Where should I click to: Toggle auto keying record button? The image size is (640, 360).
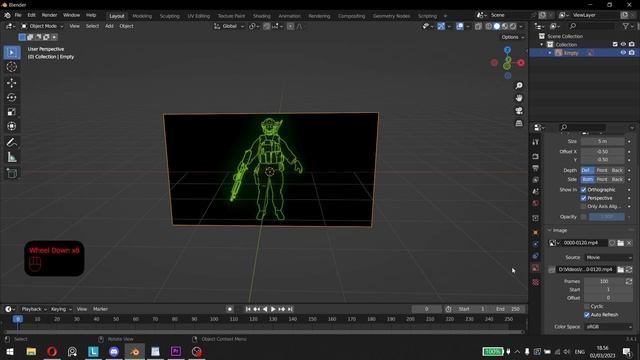click(x=230, y=309)
